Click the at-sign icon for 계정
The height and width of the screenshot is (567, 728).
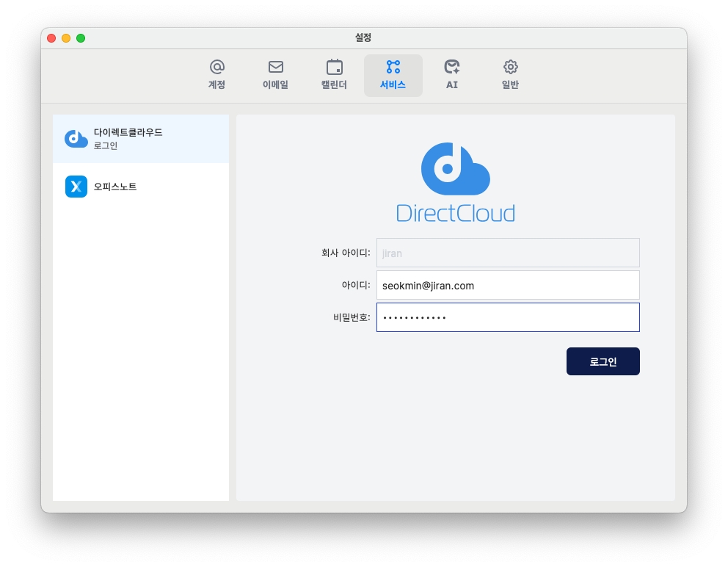click(x=216, y=67)
